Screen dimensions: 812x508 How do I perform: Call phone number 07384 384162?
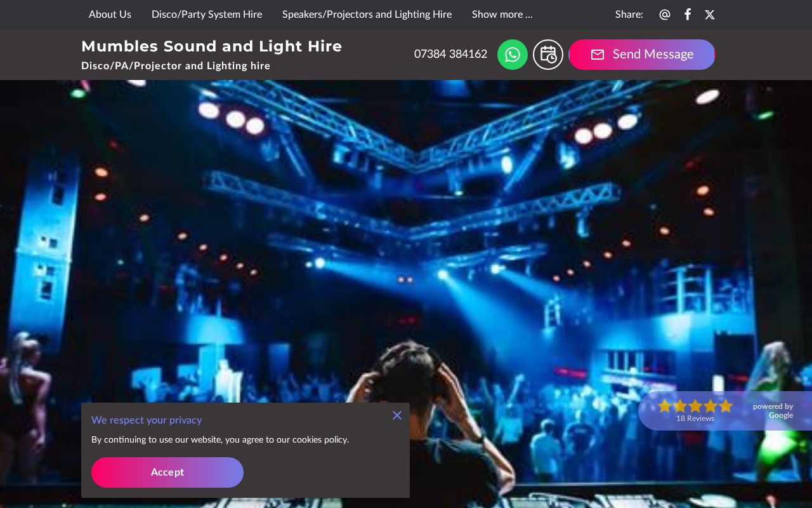(x=450, y=54)
